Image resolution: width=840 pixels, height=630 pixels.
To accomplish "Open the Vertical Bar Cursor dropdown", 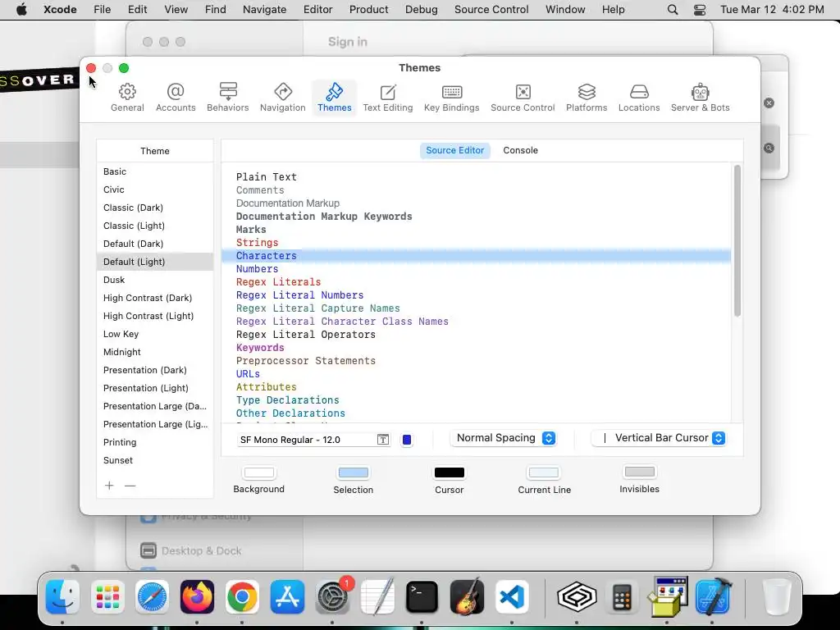I will pos(659,438).
